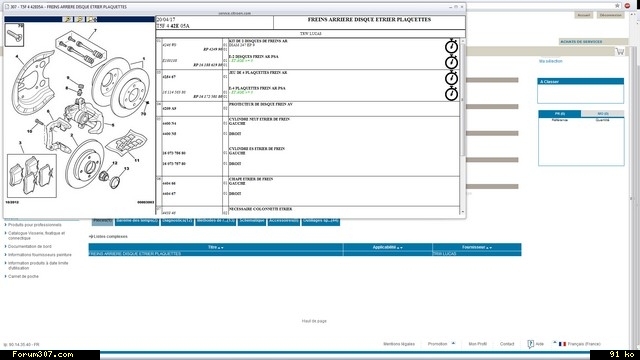
Task: Open stopwatch icon for E-4 plaquettes PSA row
Action: 451,93
